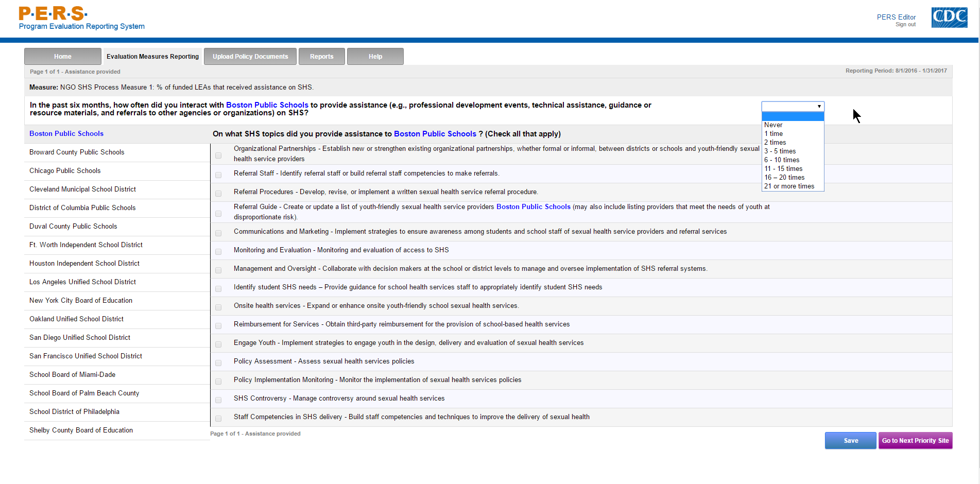Choose Never in frequency dropdown
Viewport: 980px width, 484px height.
[x=793, y=125]
